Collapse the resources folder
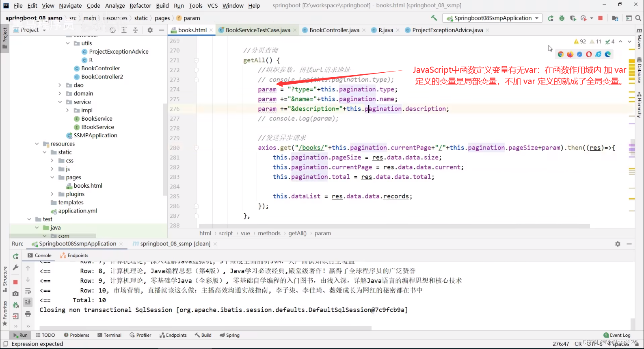Image resolution: width=644 pixels, height=349 pixels. [x=37, y=144]
